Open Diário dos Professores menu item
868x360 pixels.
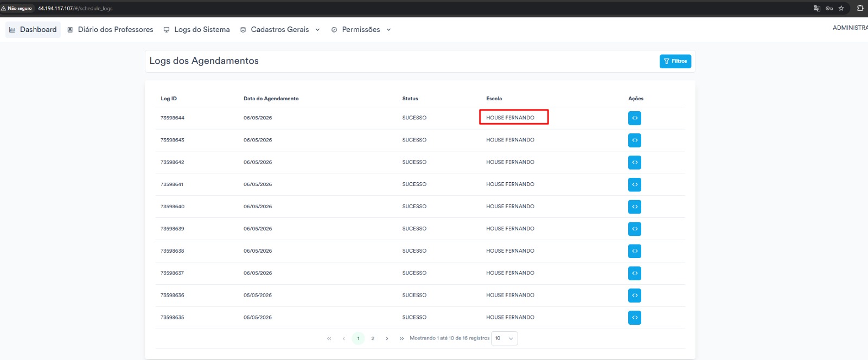pyautogui.click(x=110, y=30)
